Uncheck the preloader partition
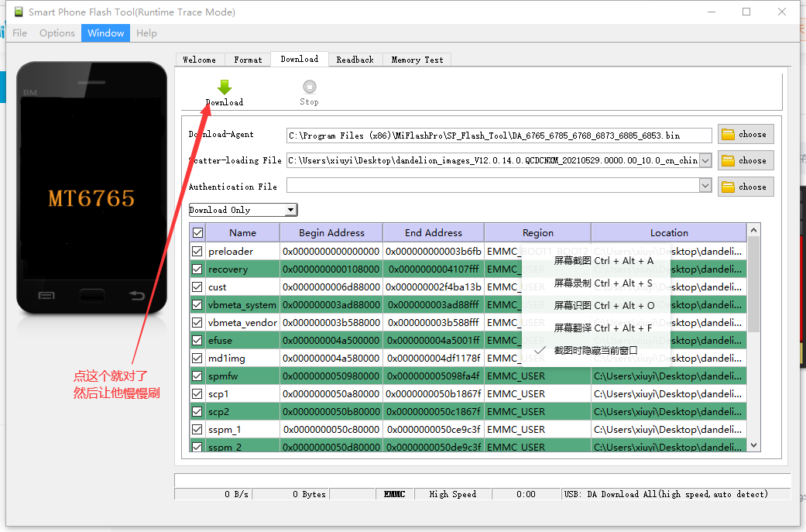The height and width of the screenshot is (532, 806). [197, 252]
